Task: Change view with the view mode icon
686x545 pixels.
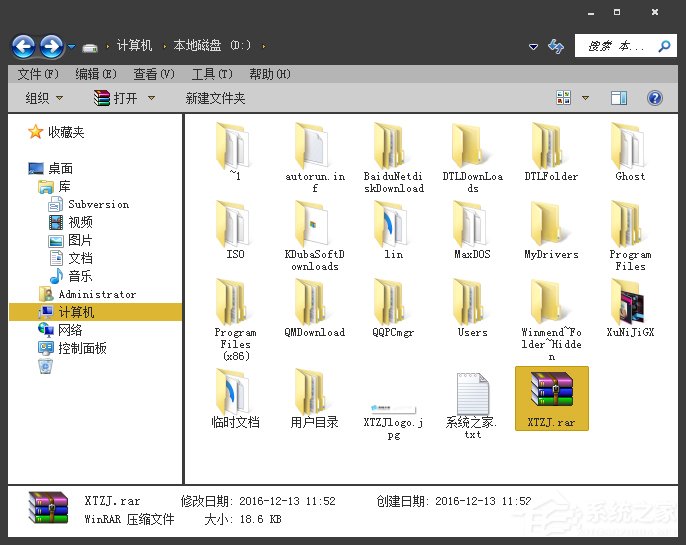Action: (564, 98)
